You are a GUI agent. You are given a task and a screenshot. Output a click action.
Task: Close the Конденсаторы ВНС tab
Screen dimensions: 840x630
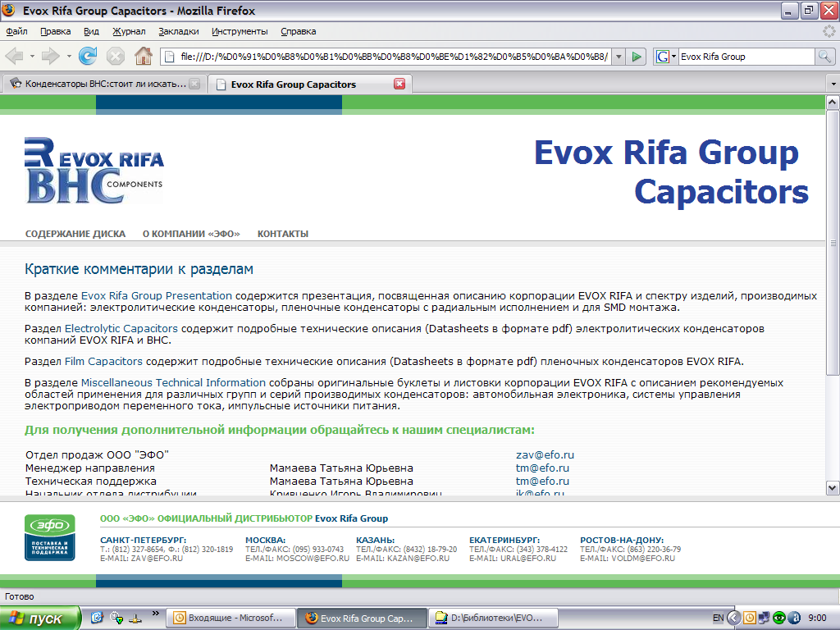[x=194, y=84]
